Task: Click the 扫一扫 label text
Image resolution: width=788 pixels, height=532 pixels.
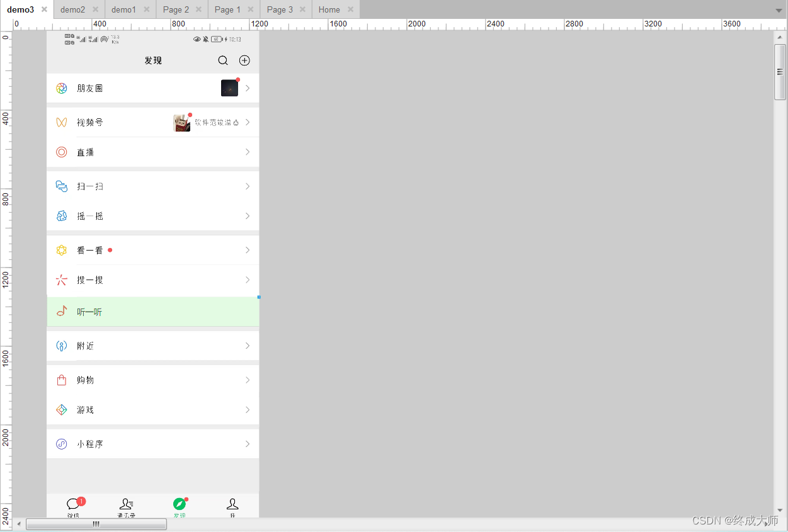Action: click(89, 187)
